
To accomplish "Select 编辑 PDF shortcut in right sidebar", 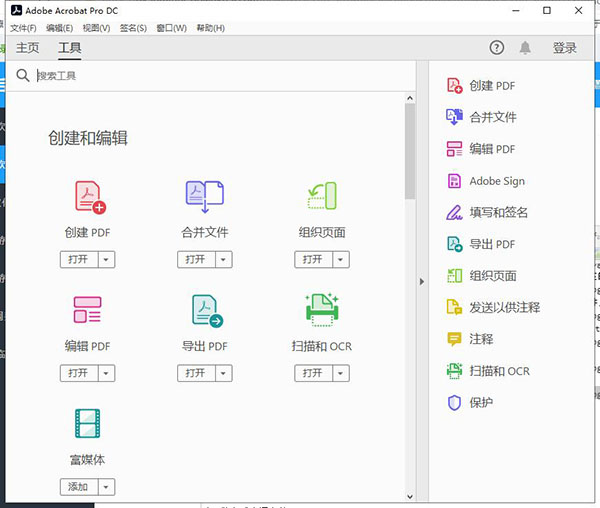I will [481, 149].
